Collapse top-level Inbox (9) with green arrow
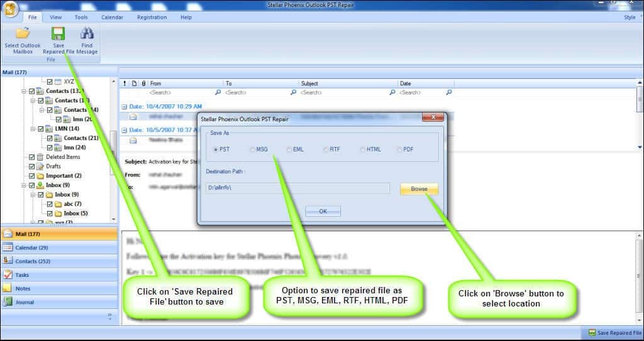The height and width of the screenshot is (341, 644). pos(24,185)
